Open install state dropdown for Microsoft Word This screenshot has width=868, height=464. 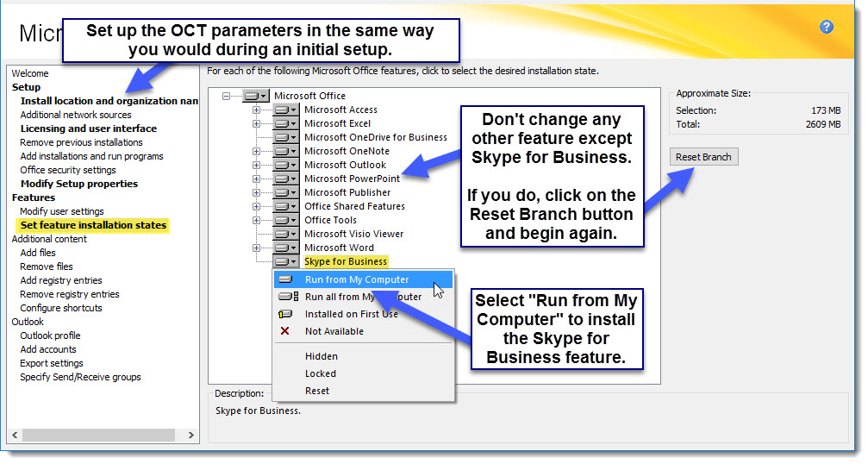click(285, 248)
